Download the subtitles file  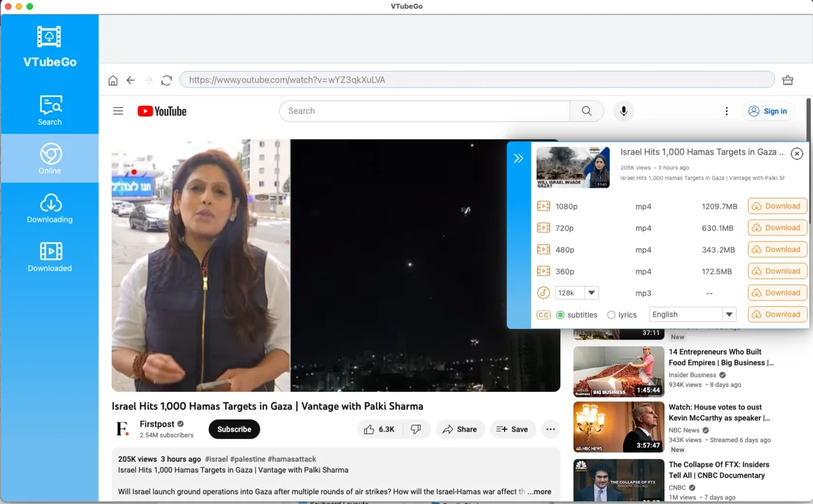[778, 314]
